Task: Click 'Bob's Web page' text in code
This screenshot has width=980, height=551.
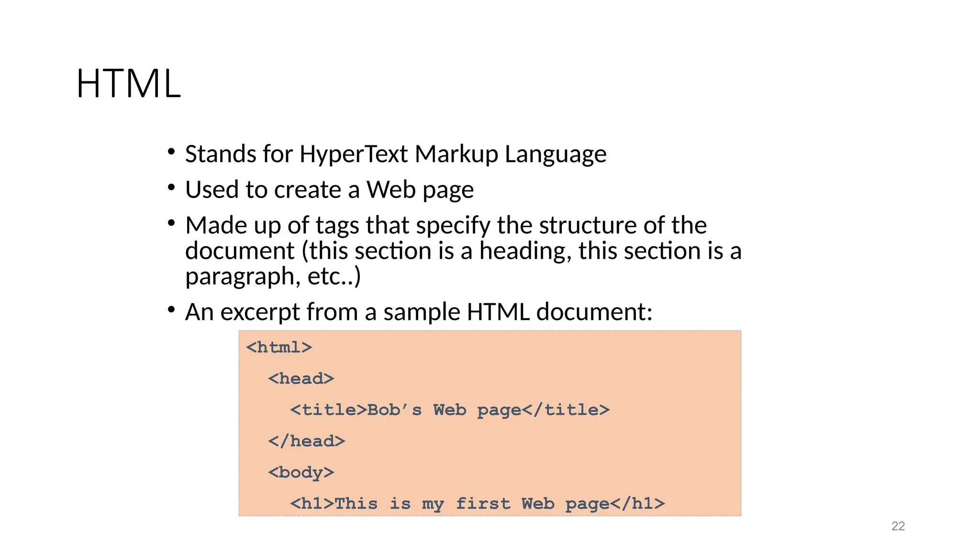Action: click(444, 410)
